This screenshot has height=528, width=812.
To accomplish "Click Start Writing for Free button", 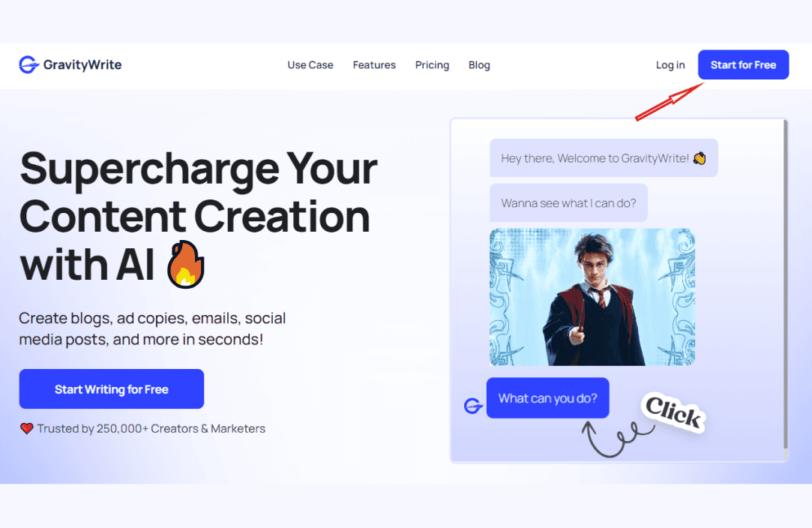I will (111, 388).
